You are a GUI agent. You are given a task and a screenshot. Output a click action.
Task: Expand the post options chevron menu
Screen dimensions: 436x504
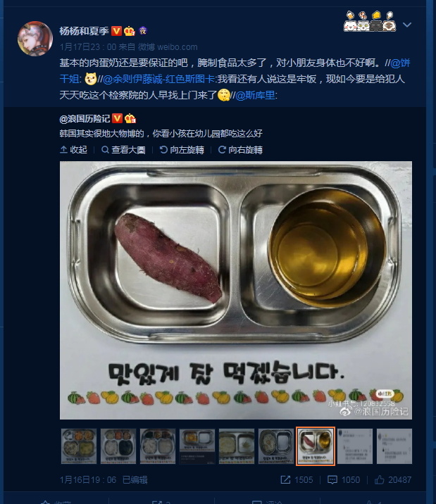pos(407,25)
